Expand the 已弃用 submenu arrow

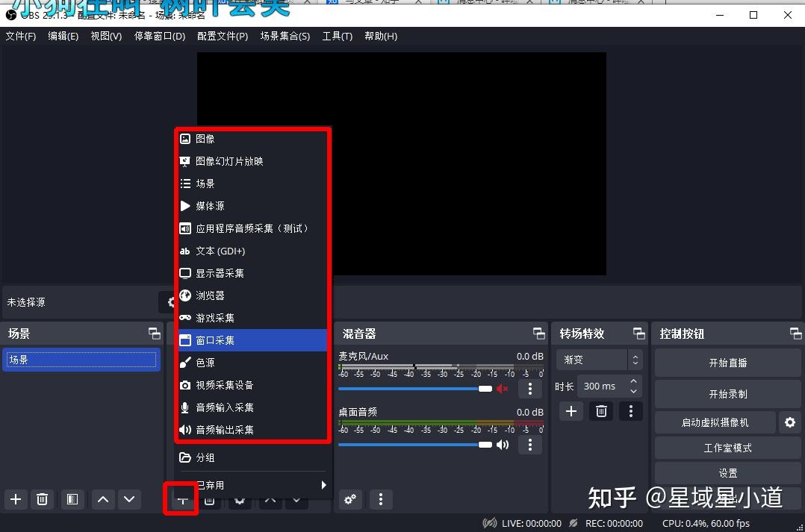323,485
